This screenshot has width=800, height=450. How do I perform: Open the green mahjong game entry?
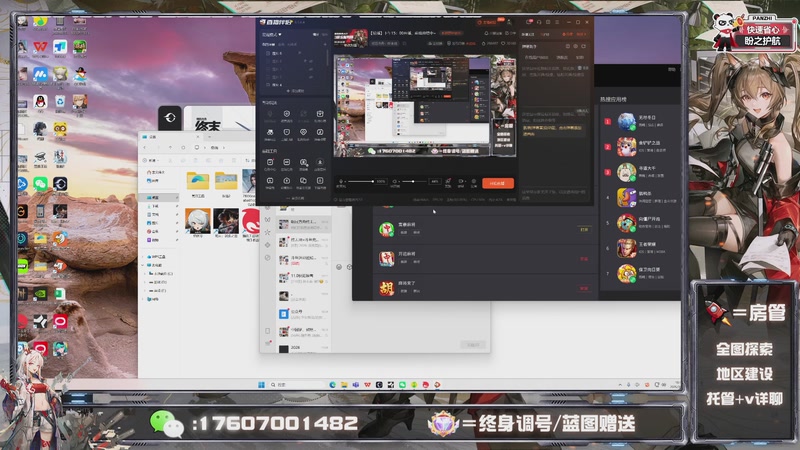(x=387, y=230)
